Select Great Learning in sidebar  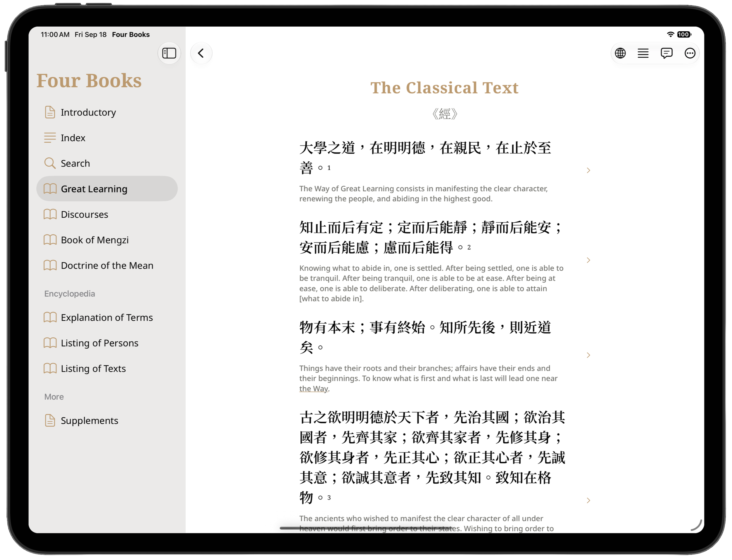[107, 189]
